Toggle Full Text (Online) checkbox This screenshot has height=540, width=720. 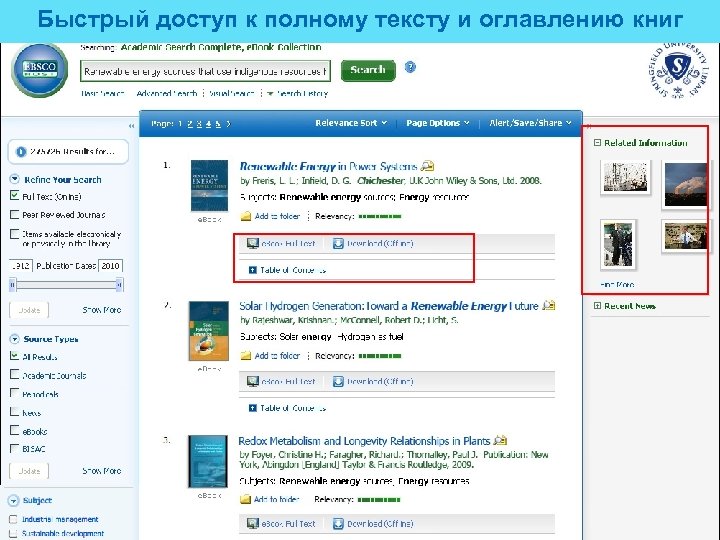pyautogui.click(x=15, y=196)
